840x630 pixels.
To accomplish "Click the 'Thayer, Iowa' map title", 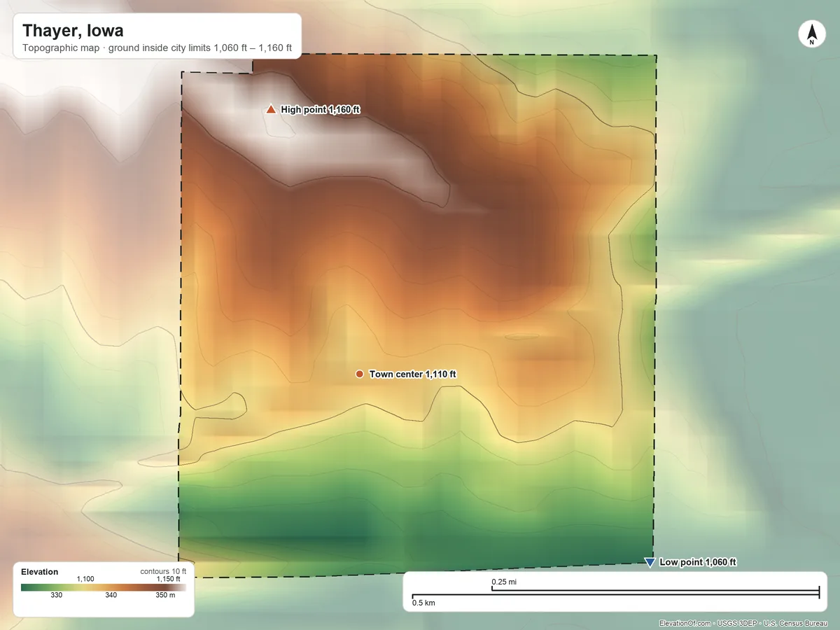I will point(73,31).
